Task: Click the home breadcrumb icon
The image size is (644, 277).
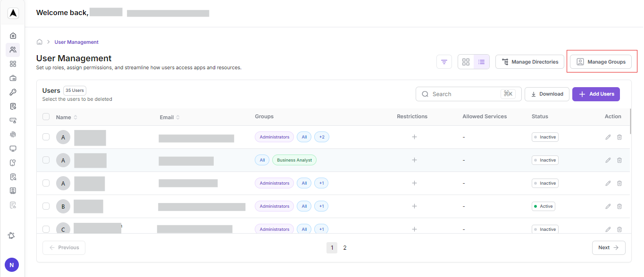Action: coord(40,41)
